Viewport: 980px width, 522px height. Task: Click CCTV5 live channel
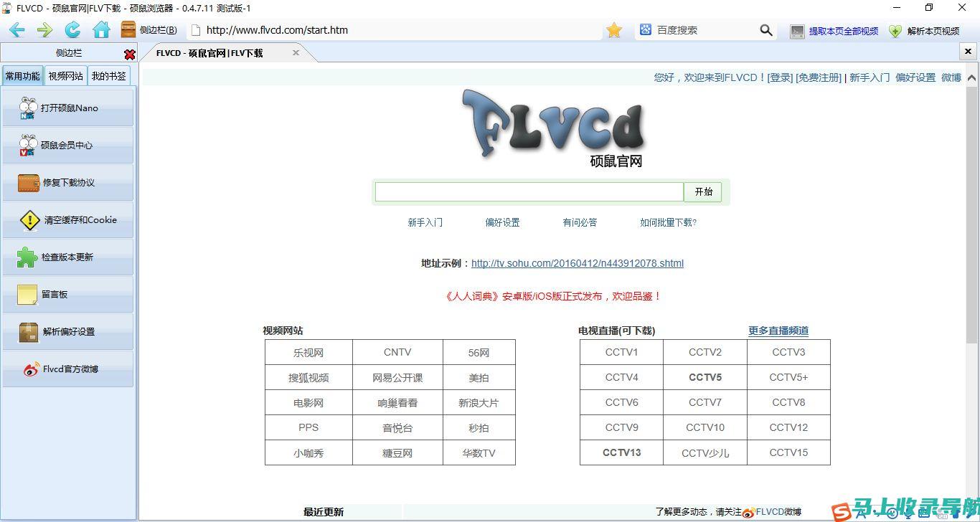pos(705,377)
